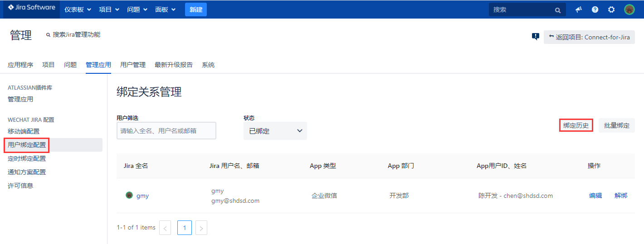
Task: Expand the 仪表板 dropdown menu
Action: pyautogui.click(x=78, y=10)
